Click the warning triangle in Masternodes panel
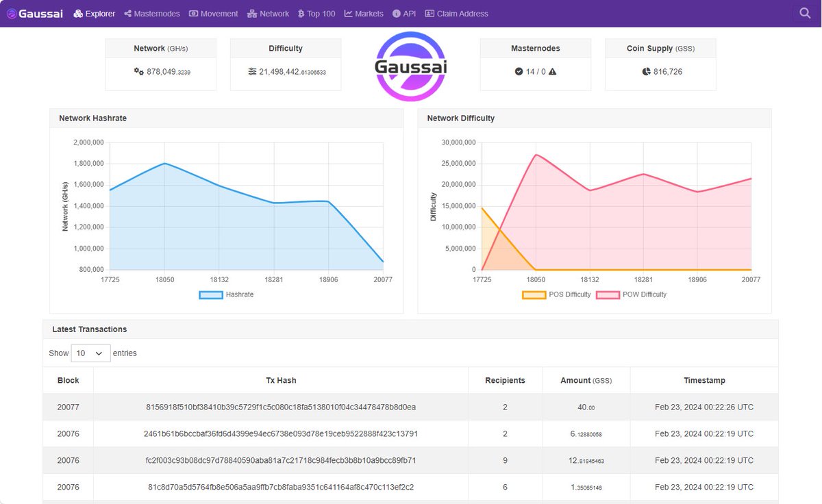The image size is (822, 504). [552, 71]
